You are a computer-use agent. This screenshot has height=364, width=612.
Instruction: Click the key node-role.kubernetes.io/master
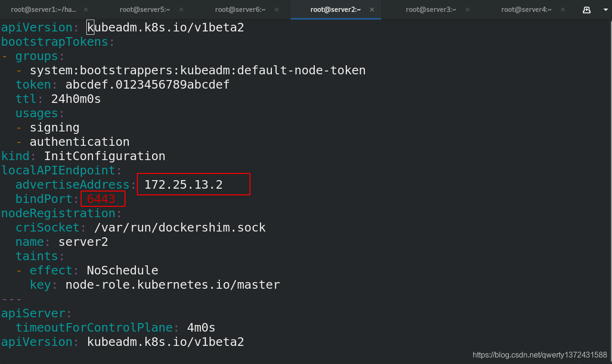click(173, 285)
